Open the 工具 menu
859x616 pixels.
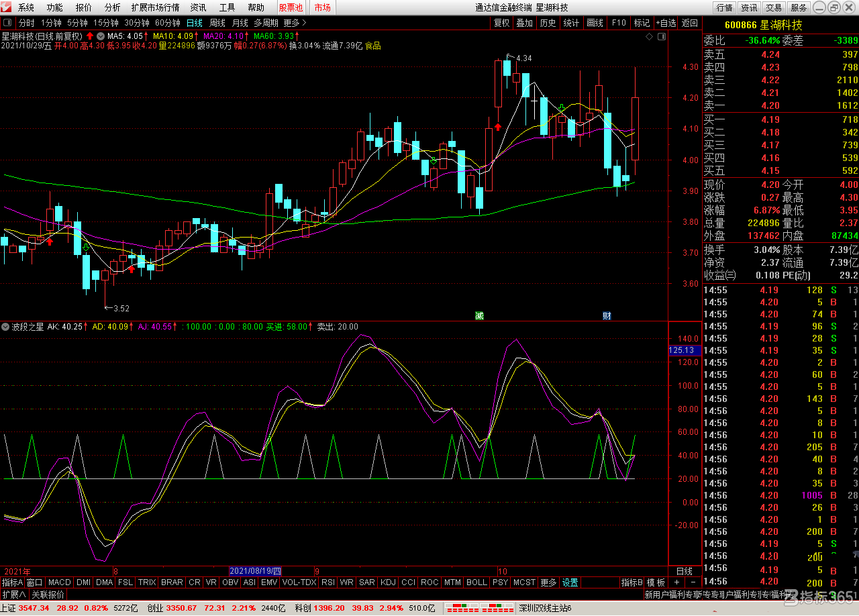point(228,7)
